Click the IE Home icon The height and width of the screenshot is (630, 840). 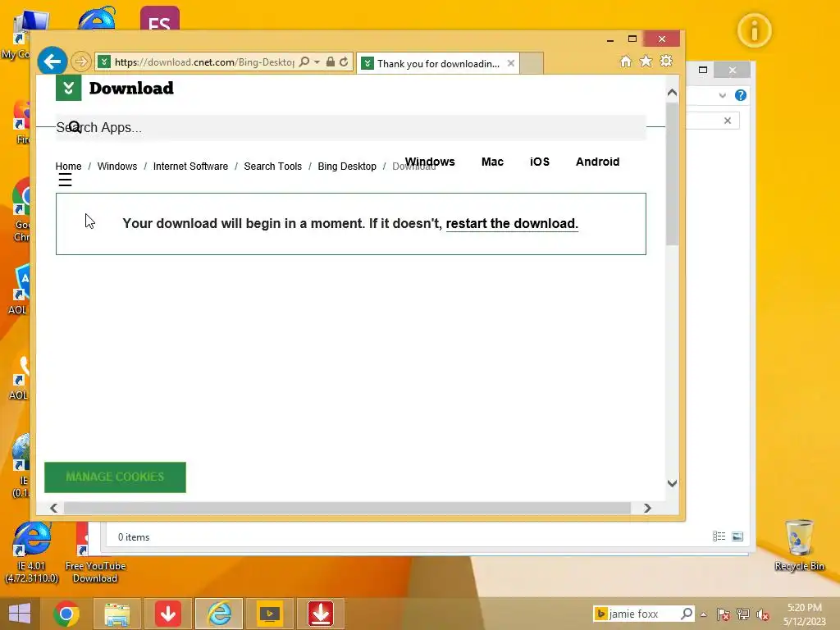pos(626,62)
